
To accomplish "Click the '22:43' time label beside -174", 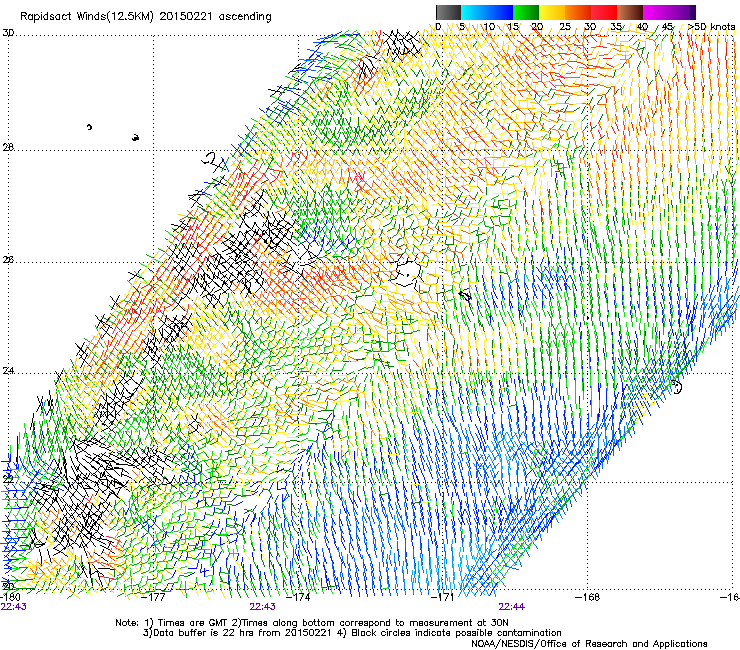I will (x=262, y=607).
